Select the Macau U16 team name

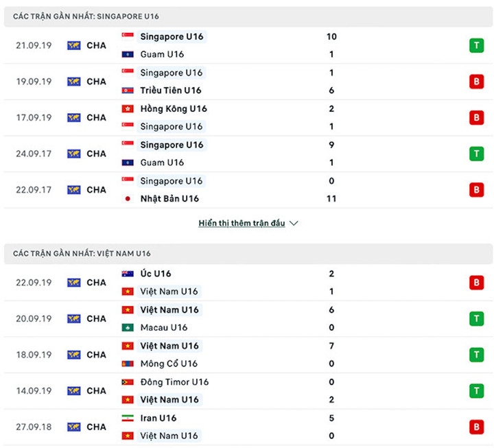(164, 328)
